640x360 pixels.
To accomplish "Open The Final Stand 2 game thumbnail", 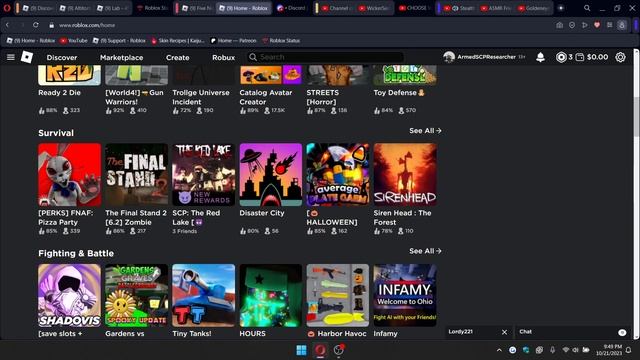I will pos(136,175).
